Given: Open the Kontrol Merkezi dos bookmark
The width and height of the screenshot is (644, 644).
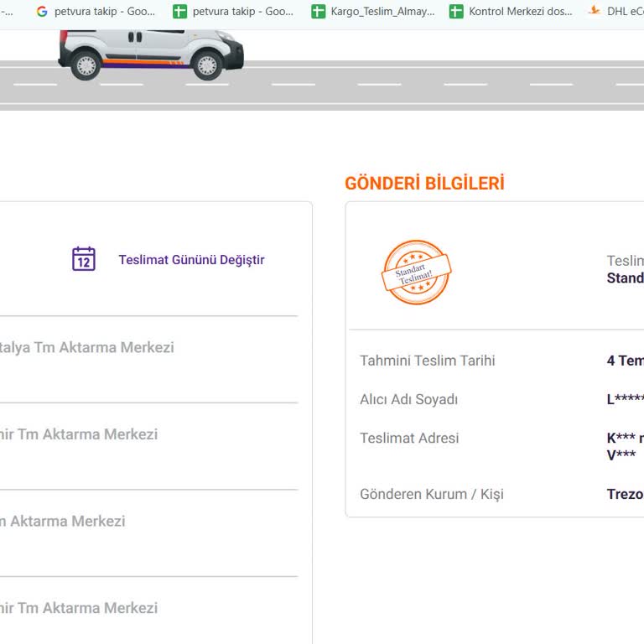Looking at the screenshot, I should 511,12.
